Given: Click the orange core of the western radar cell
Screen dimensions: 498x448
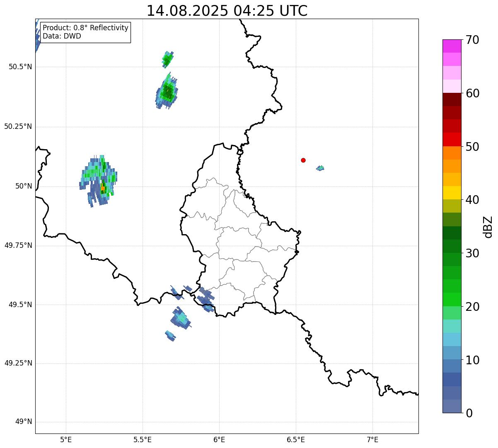Looking at the screenshot, I should tap(103, 189).
